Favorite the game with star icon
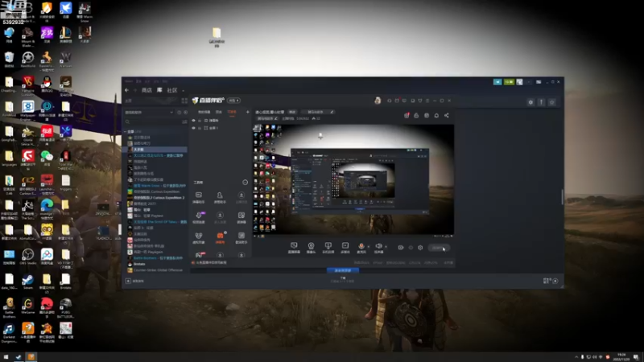This screenshot has height=362, width=644. pos(552,102)
